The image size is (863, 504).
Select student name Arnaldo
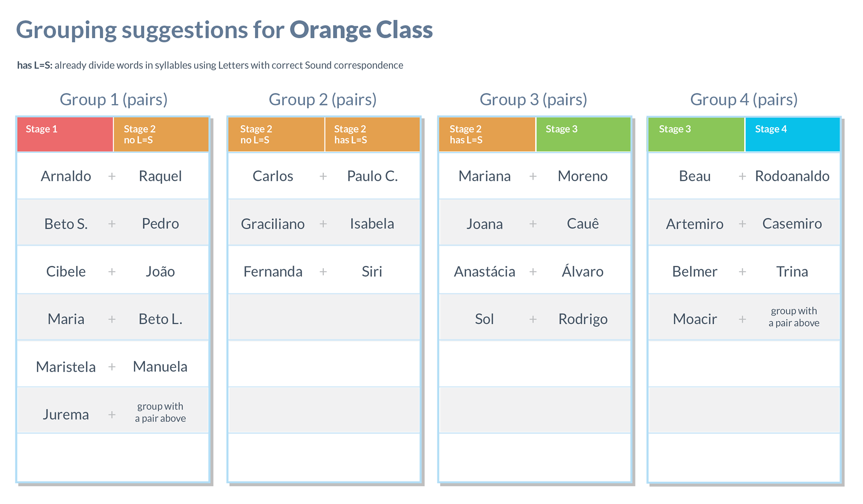tap(66, 176)
